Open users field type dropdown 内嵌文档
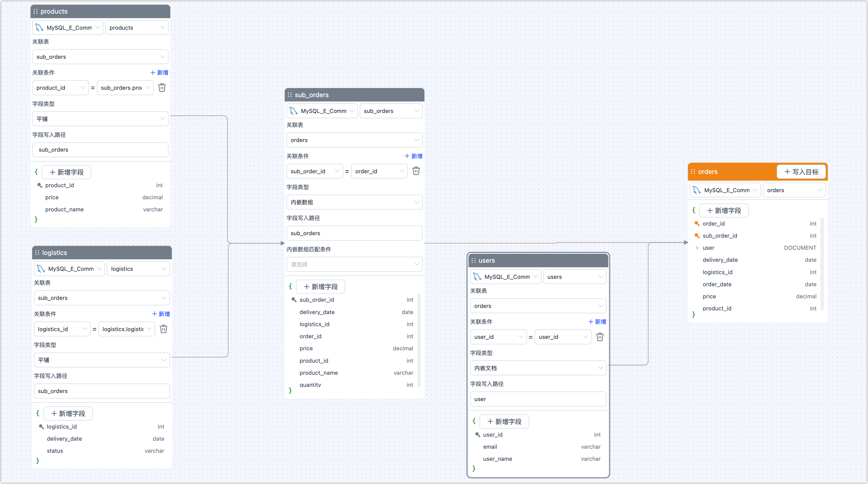 tap(538, 368)
